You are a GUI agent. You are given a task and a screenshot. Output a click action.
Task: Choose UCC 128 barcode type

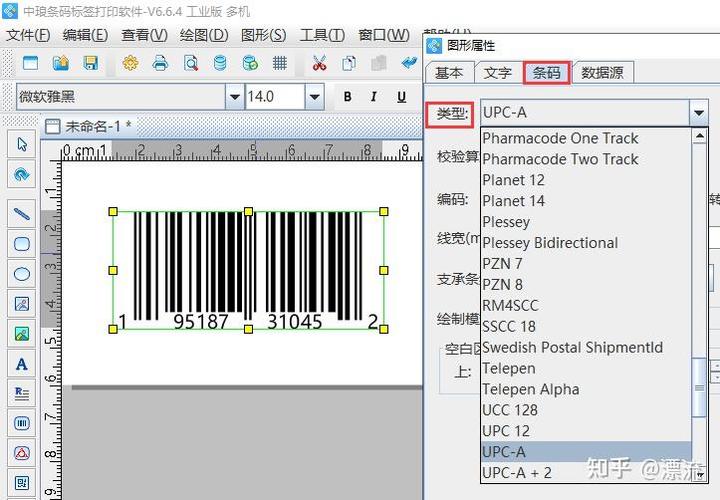586,410
